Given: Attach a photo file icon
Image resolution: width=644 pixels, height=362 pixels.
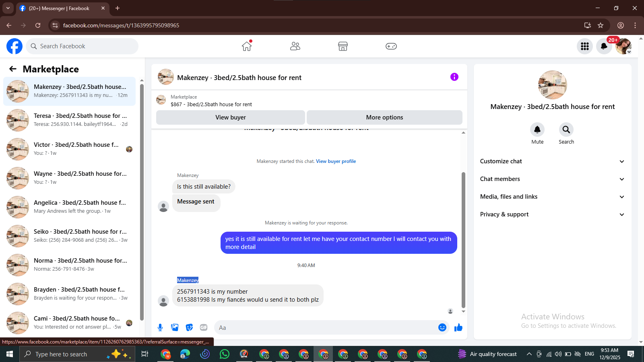Looking at the screenshot, I should point(175,327).
